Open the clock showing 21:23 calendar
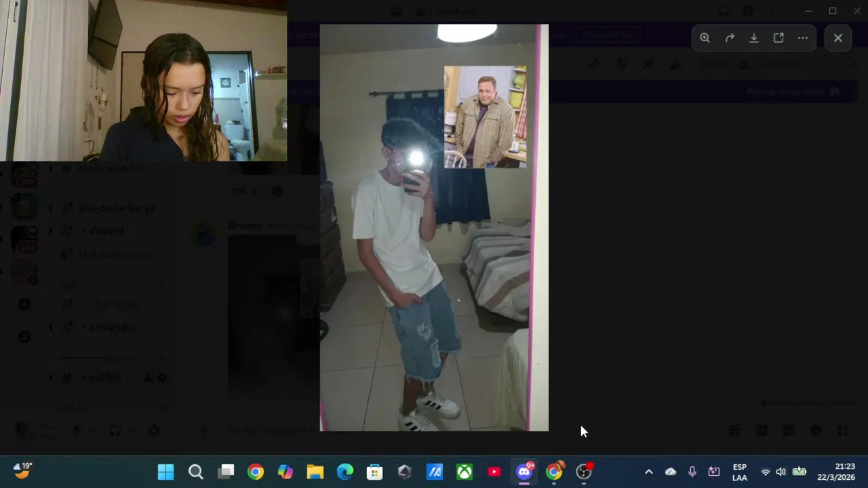868x488 pixels. [x=836, y=472]
